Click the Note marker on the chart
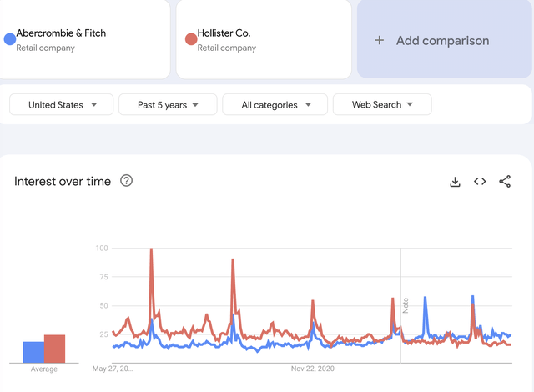Viewport: 534px width, 392px height. [406, 305]
